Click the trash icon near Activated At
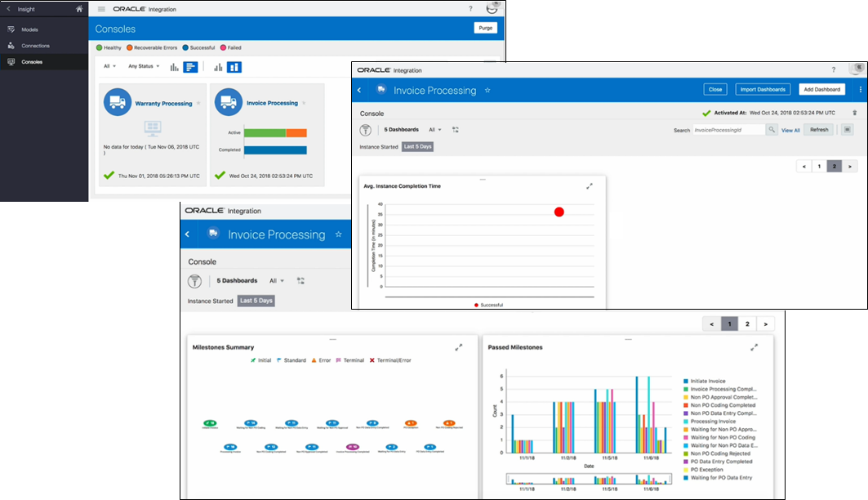 coord(854,113)
